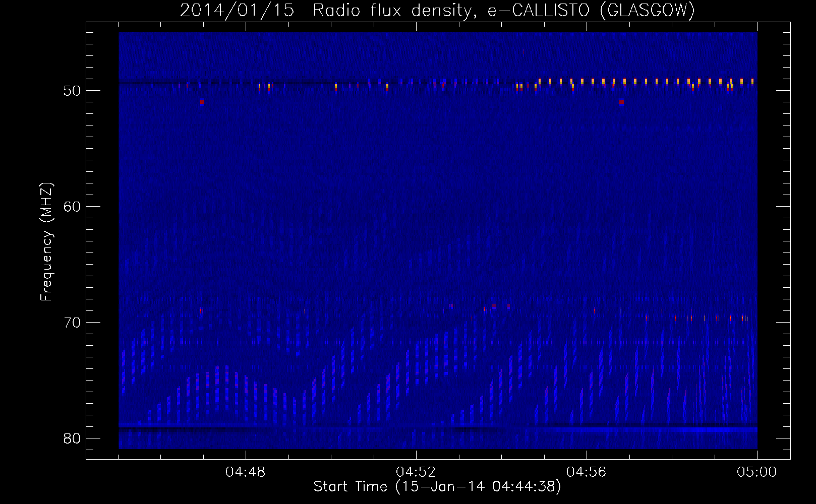Click the "05:00" time tick label

click(x=757, y=472)
